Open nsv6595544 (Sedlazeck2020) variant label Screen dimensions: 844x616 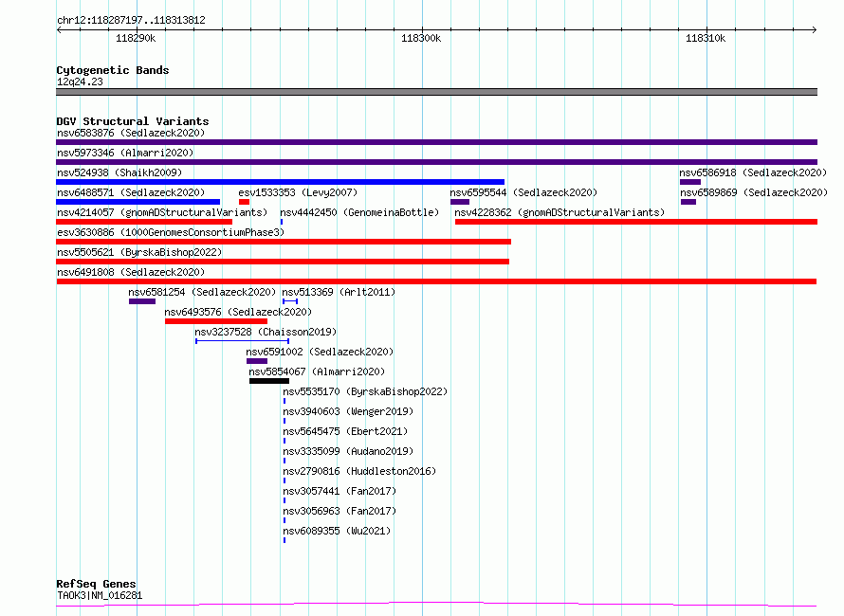coord(523,192)
